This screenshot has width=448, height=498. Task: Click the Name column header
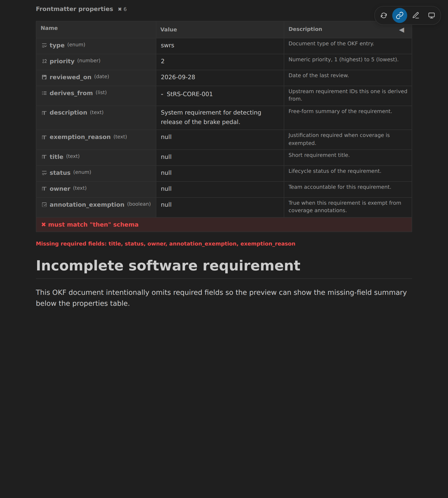point(49,28)
